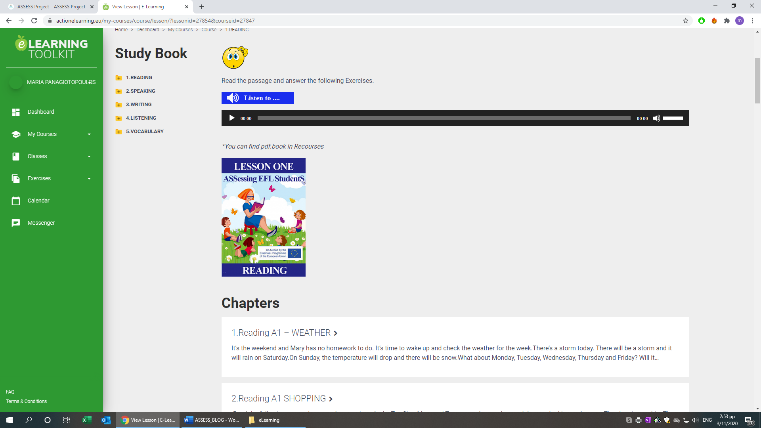Viewport: 761px width, 428px height.
Task: Click the Dashboard grid icon
Action: 16,112
